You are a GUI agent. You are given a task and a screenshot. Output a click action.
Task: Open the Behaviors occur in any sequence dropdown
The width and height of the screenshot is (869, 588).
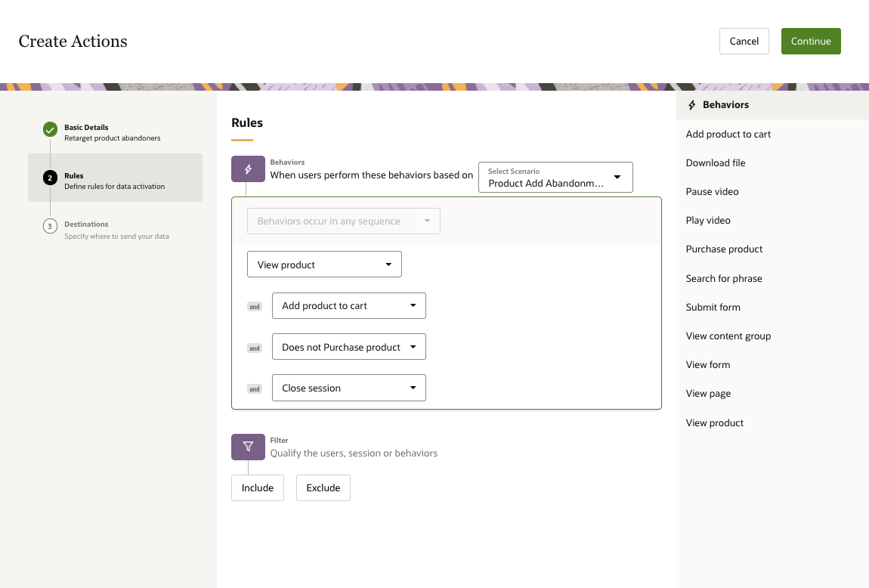(x=343, y=221)
